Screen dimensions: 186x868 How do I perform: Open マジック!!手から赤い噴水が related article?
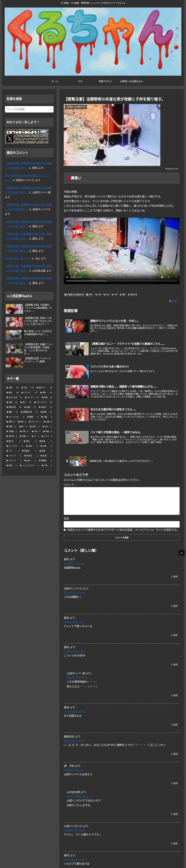click(x=122, y=371)
